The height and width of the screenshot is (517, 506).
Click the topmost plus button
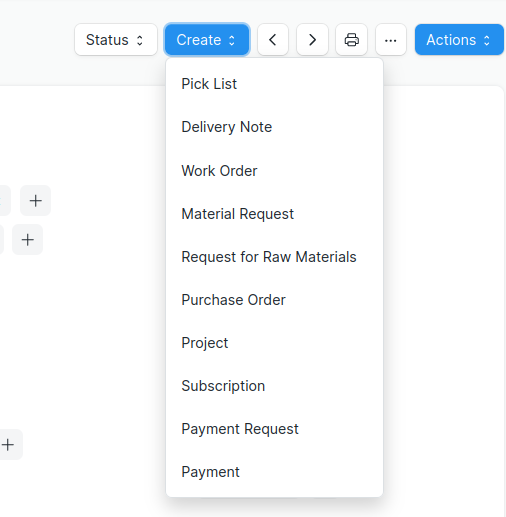[35, 201]
